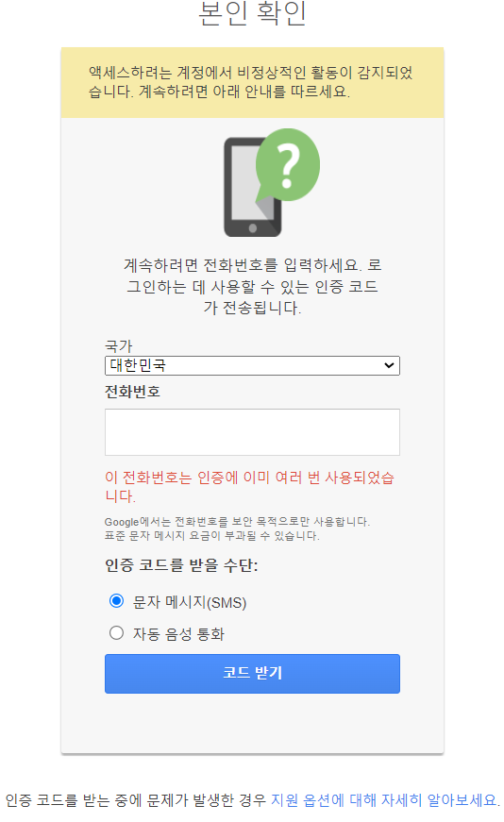Viewport: 504px width, 822px height.
Task: Click the instruction text below the phone icon
Action: pyautogui.click(x=252, y=286)
